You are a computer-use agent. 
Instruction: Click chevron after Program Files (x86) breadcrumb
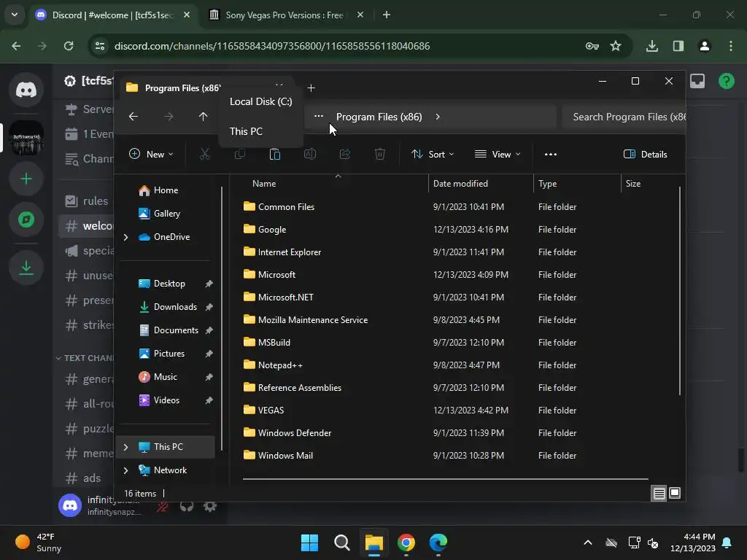pos(438,117)
